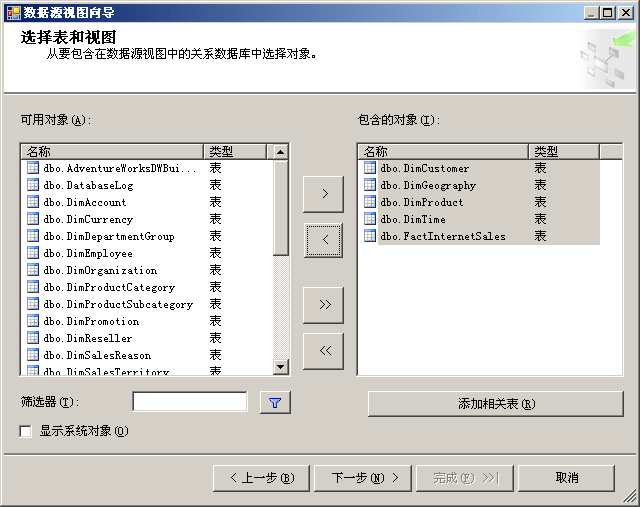The width and height of the screenshot is (640, 507).
Task: Select dbo.DimEmployee in available objects
Action: pyautogui.click(x=88, y=254)
